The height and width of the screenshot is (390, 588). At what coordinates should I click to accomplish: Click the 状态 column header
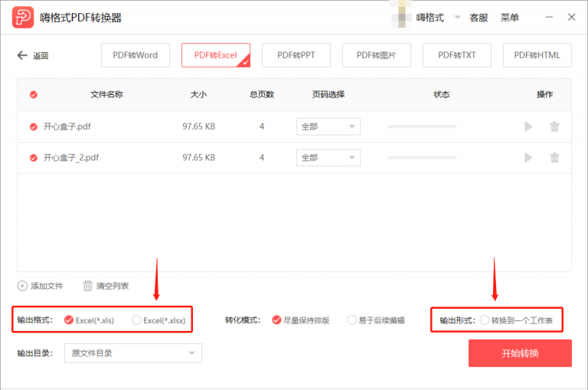pyautogui.click(x=441, y=94)
